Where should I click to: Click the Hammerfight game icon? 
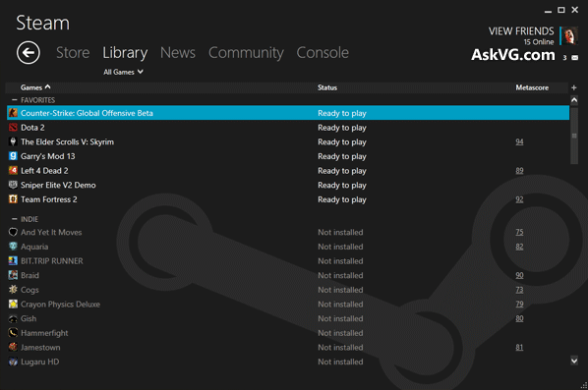click(13, 333)
